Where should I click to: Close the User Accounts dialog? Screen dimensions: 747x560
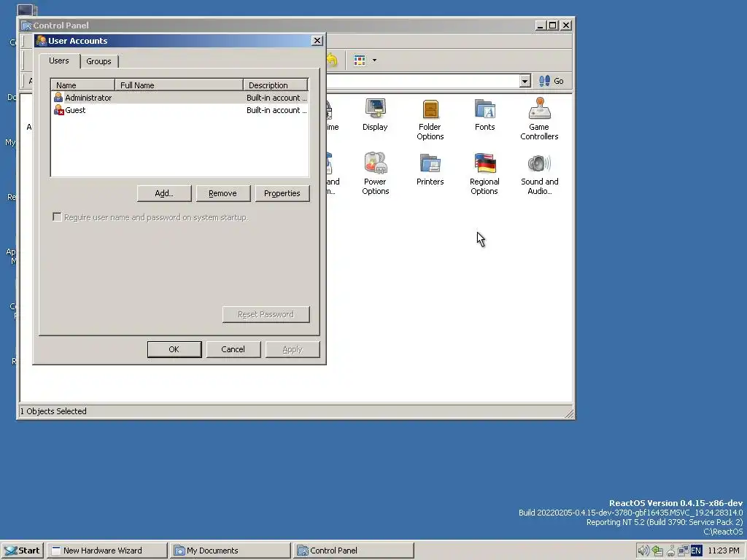coord(317,41)
